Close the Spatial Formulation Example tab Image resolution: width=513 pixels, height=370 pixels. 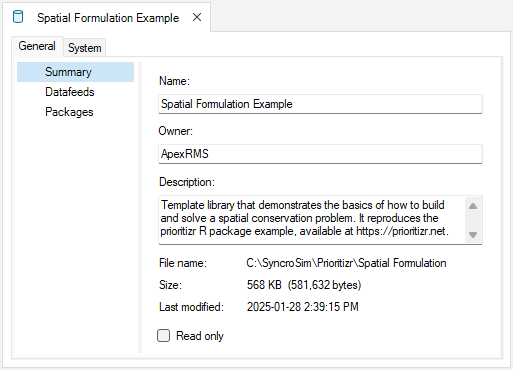point(197,17)
